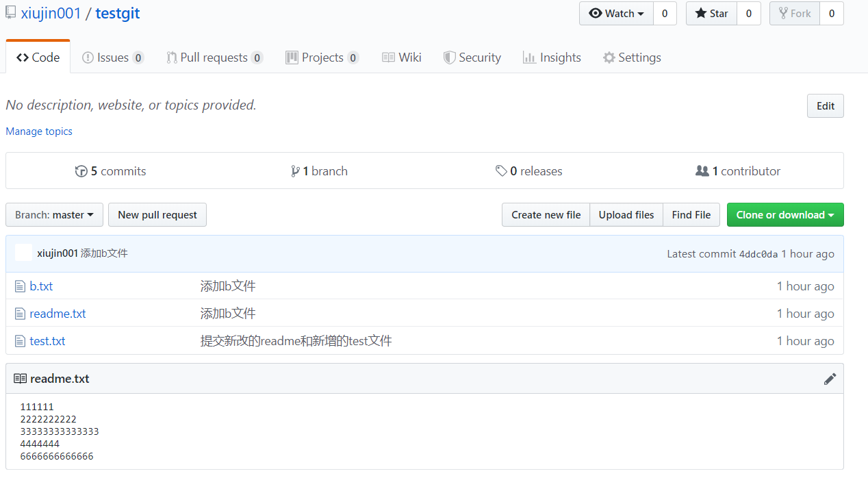Open the Settings tab
868x478 pixels.
pyautogui.click(x=632, y=58)
